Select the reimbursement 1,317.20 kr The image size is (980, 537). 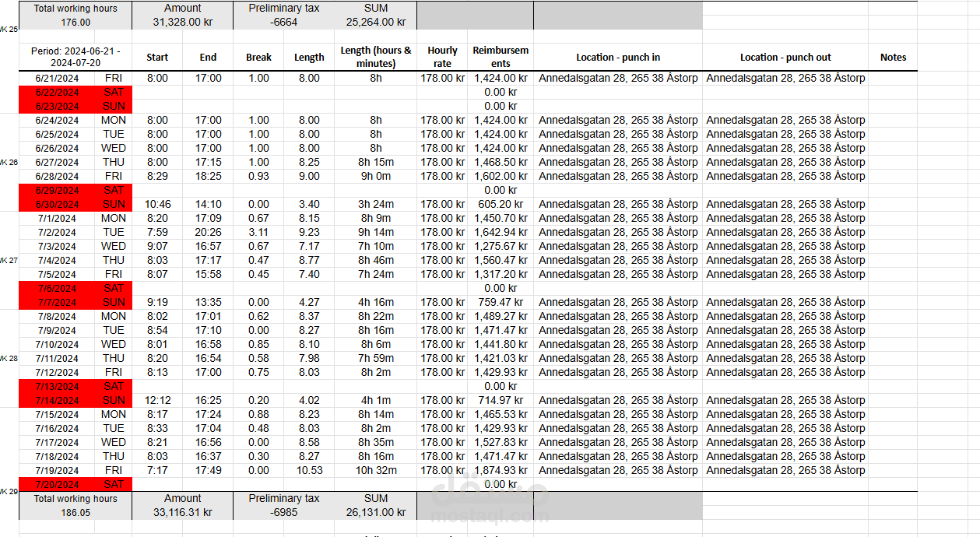coord(501,274)
